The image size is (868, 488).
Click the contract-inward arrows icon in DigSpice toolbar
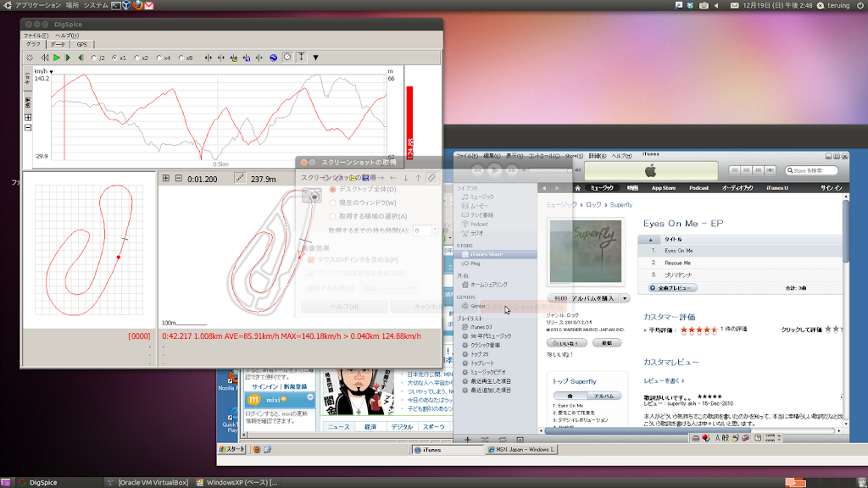(221, 58)
